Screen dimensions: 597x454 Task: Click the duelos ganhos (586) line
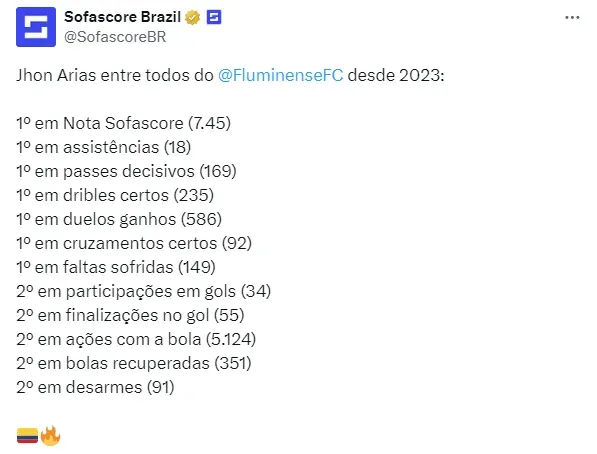click(x=119, y=219)
